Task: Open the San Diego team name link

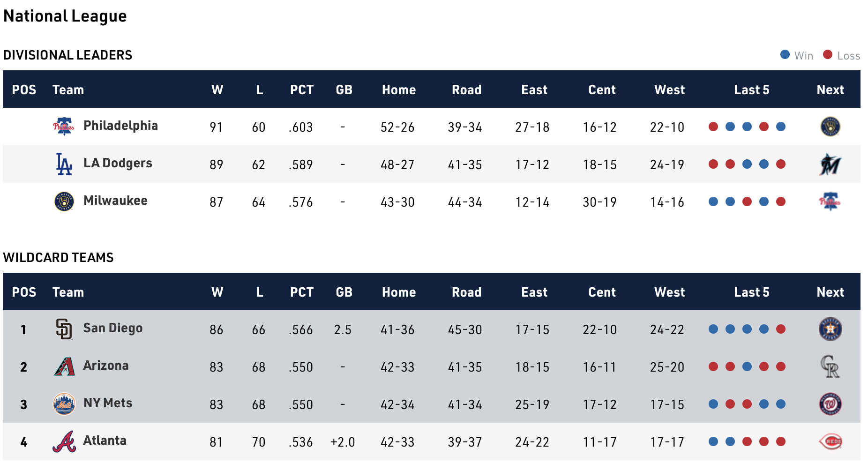Action: (112, 328)
